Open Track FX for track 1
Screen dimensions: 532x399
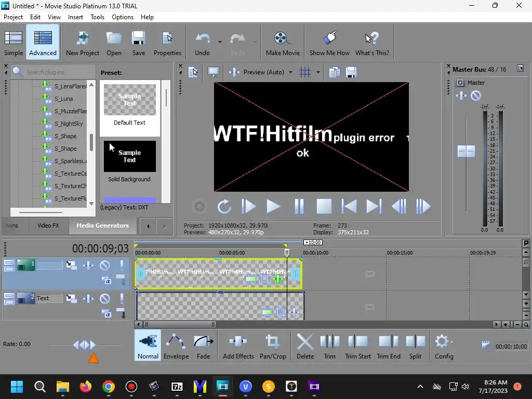tap(88, 265)
